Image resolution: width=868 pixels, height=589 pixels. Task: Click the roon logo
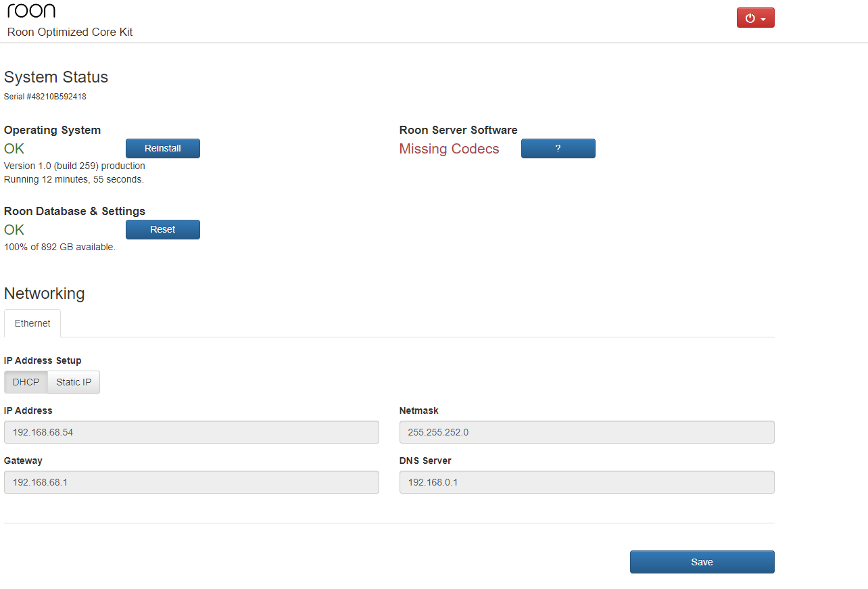31,10
